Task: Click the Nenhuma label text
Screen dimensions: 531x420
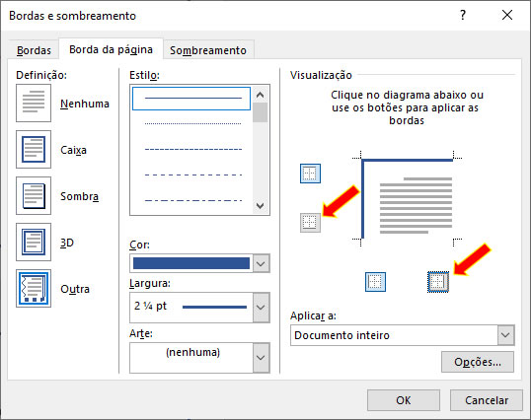Action: [85, 104]
